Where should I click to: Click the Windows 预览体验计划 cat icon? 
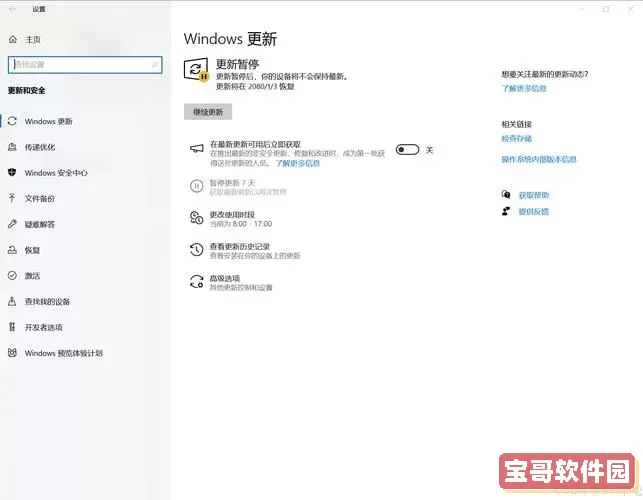point(12,353)
